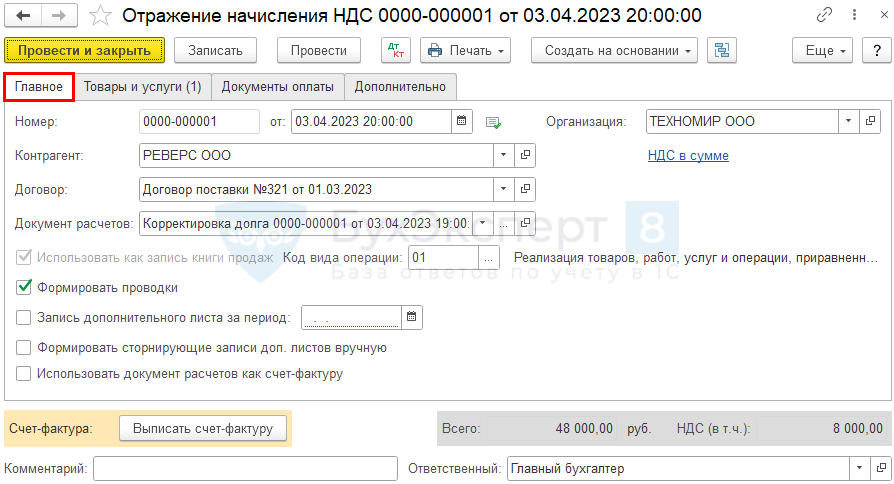Screen dimensions: 894x484
Task: Show Дт/Кт accounting entries icon
Action: 396,50
